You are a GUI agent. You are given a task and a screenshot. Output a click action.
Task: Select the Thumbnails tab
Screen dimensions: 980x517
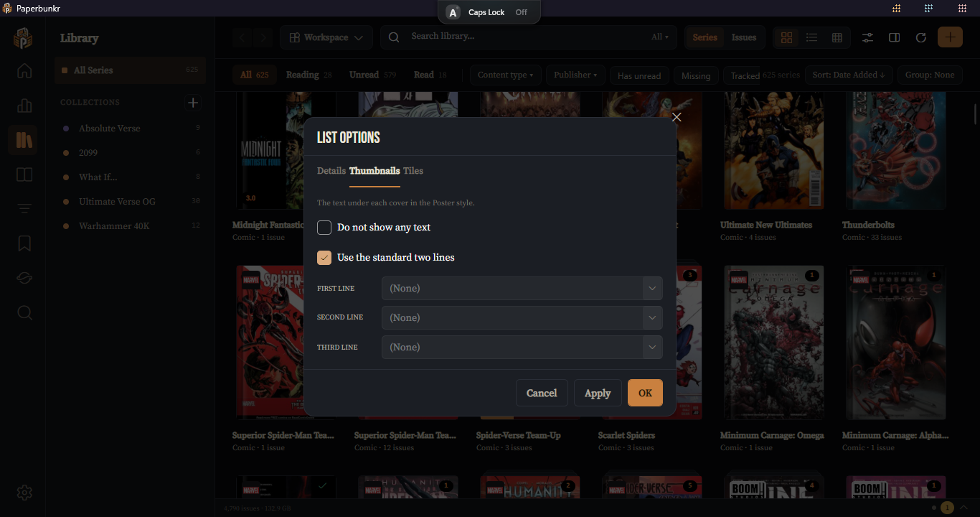click(x=374, y=171)
